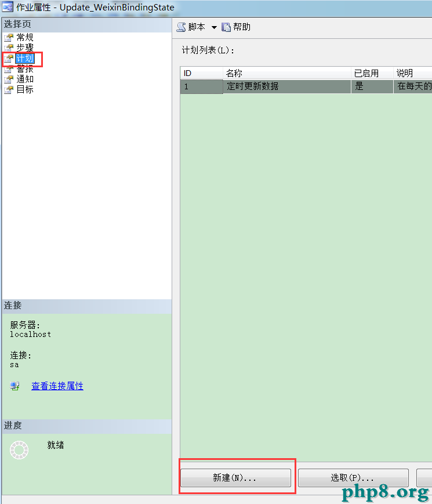Click the 说明 column header

pyautogui.click(x=413, y=73)
